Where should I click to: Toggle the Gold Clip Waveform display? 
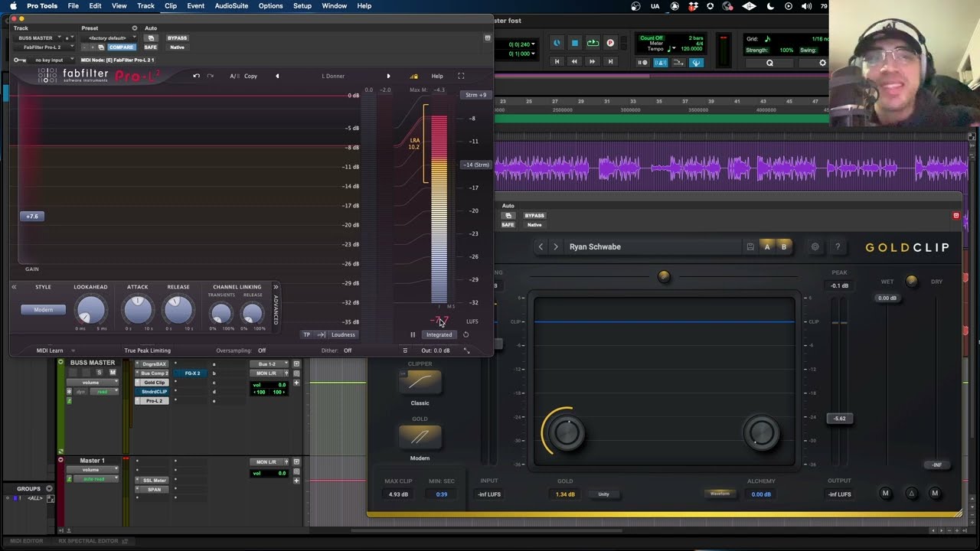pos(720,494)
